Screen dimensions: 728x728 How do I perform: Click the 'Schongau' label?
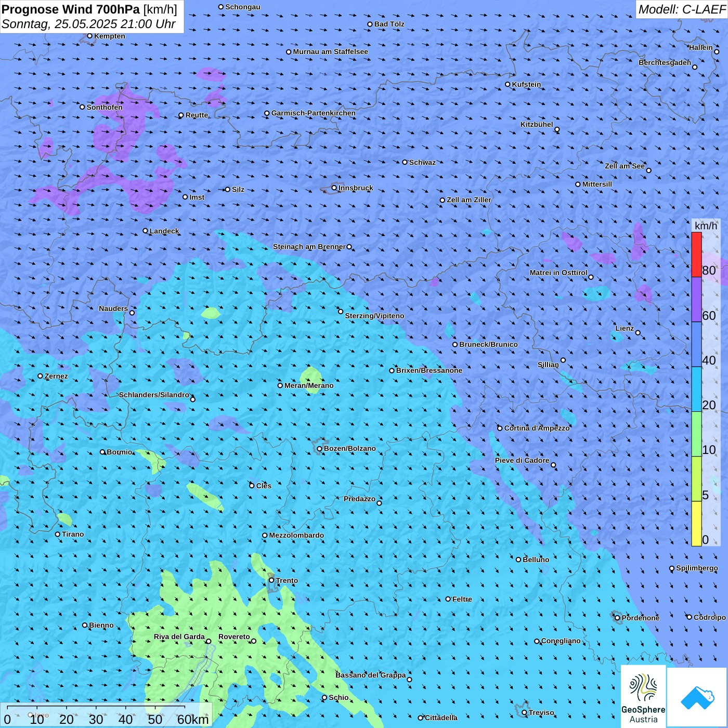tap(243, 7)
